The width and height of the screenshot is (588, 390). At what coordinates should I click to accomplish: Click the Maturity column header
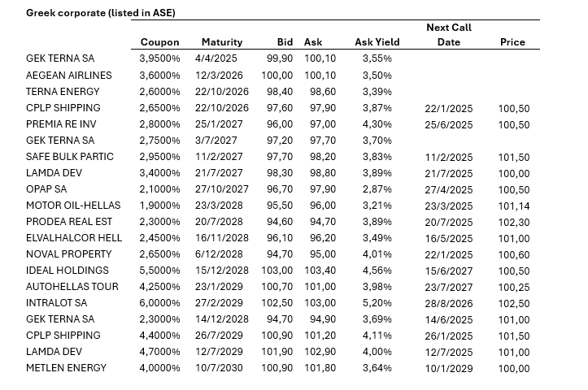(x=220, y=42)
